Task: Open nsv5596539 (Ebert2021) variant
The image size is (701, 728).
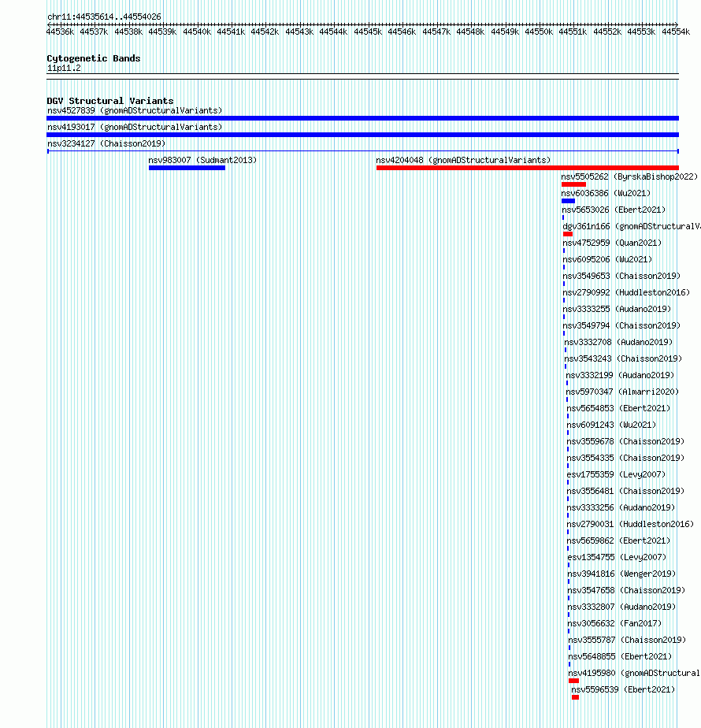Action: tap(623, 690)
